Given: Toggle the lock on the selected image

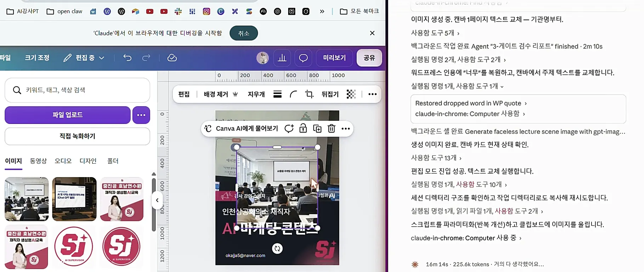Looking at the screenshot, I should click(x=303, y=129).
